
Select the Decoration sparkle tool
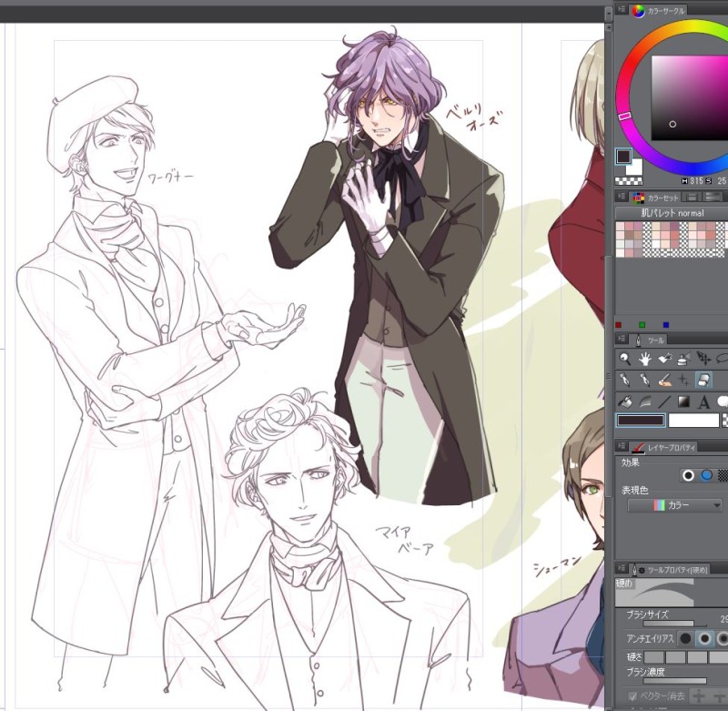pos(684,380)
